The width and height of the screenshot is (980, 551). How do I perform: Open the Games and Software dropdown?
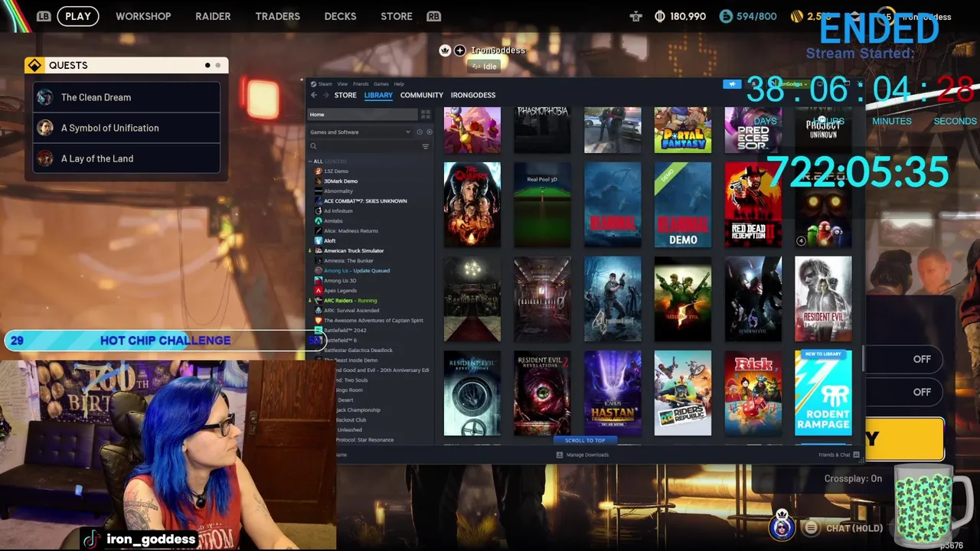(360, 132)
